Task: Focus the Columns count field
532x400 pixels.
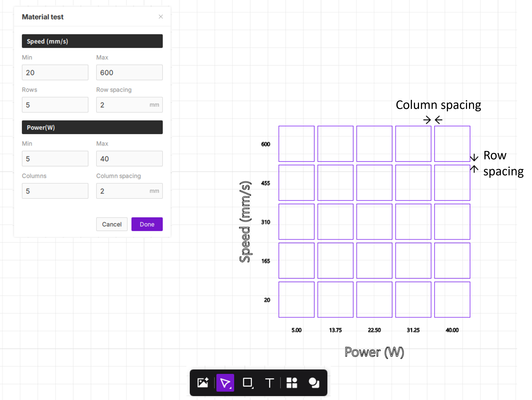Action: [x=55, y=191]
